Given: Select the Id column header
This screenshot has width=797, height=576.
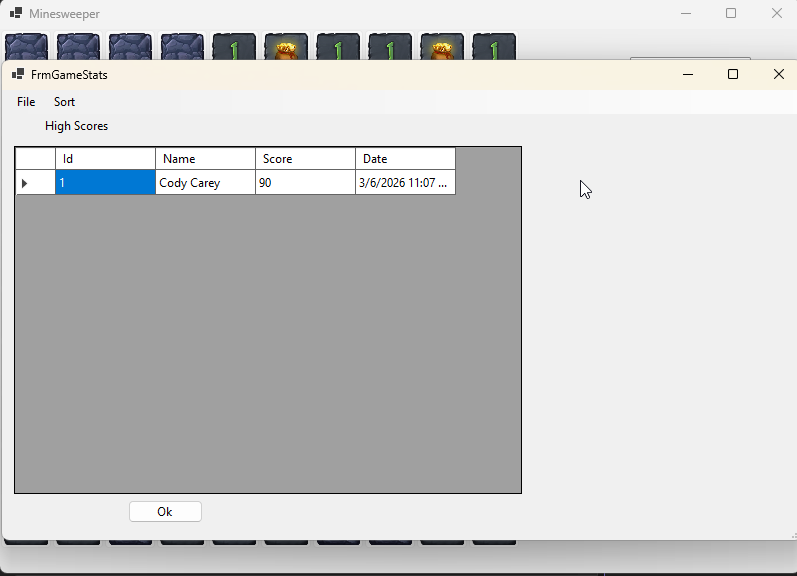Looking at the screenshot, I should (105, 159).
